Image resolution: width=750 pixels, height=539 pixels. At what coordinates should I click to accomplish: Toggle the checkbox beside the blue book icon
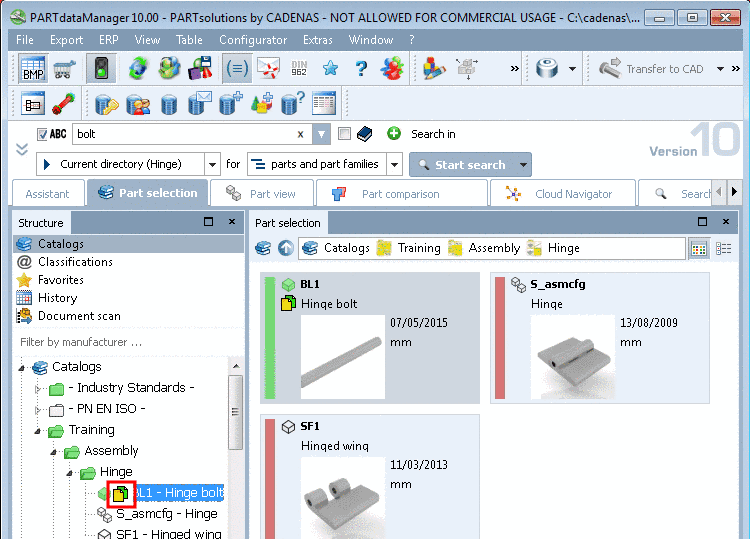(x=344, y=133)
